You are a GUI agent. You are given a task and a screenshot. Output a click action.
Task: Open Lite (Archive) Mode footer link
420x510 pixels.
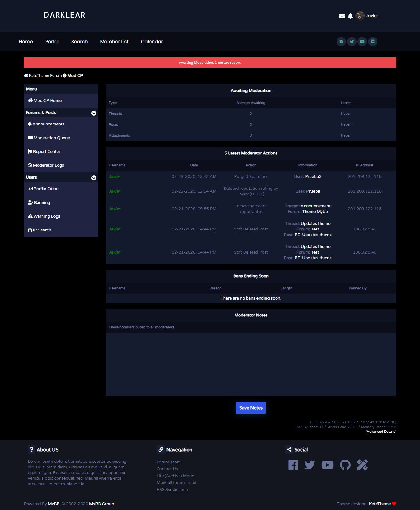pos(175,476)
